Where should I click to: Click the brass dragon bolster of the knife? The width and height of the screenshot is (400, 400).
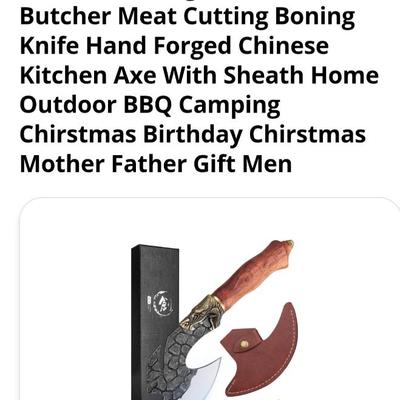tap(200, 312)
